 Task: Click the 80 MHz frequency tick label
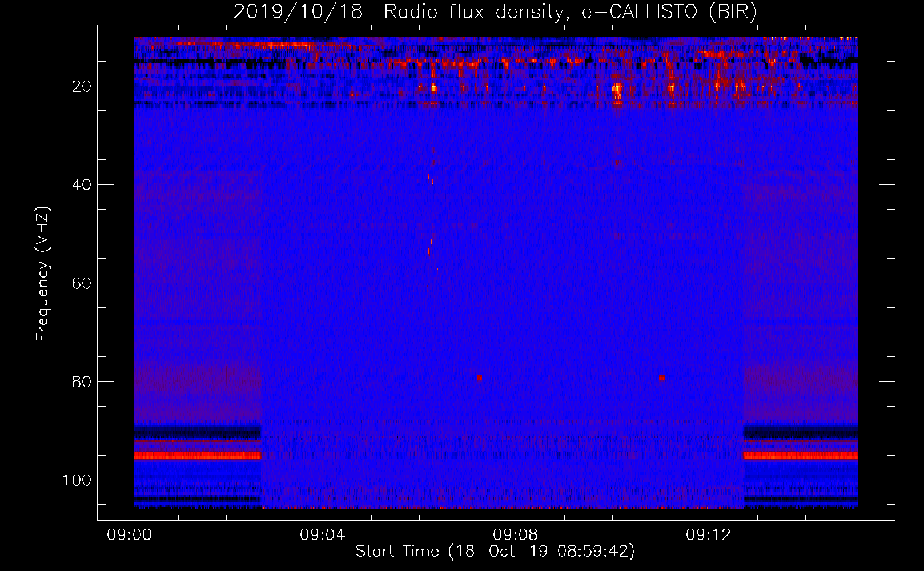coord(82,381)
